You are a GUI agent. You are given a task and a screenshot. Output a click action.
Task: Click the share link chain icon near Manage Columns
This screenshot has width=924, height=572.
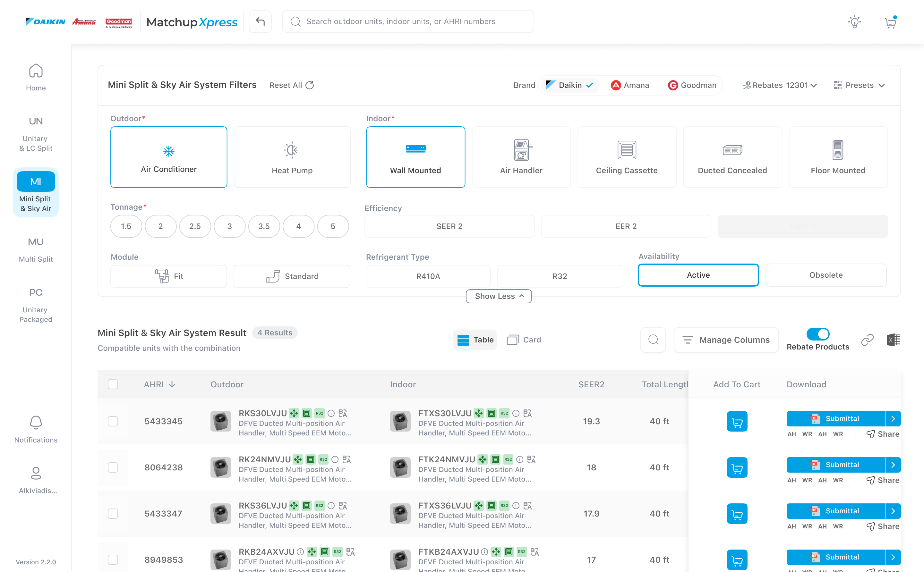click(867, 340)
